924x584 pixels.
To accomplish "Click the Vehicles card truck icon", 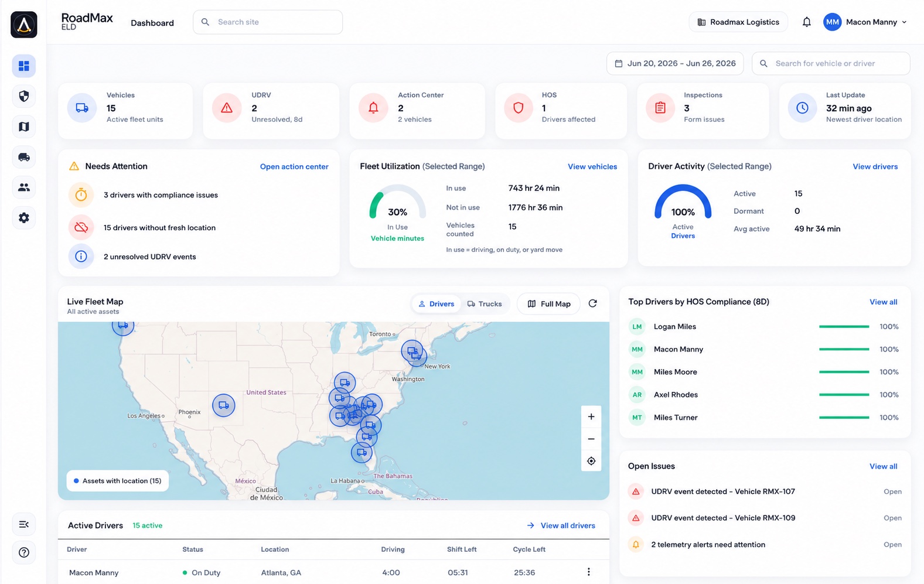I will [x=82, y=108].
